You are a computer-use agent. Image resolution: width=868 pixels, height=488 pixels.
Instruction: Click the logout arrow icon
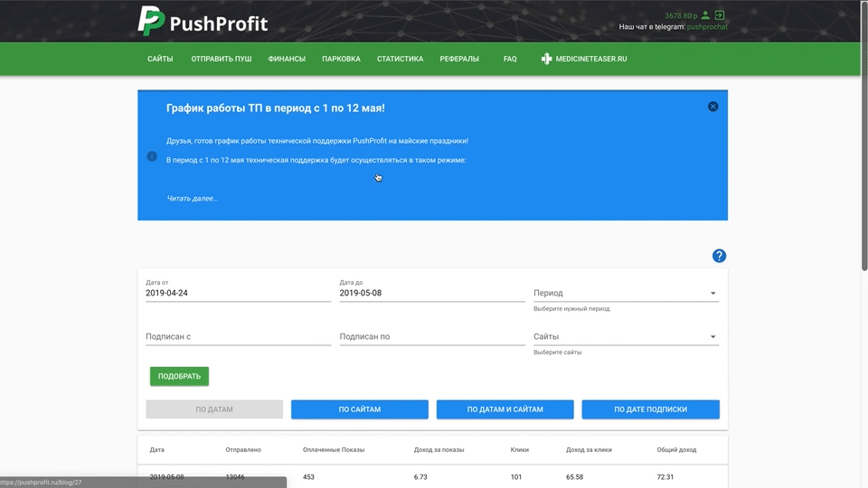pos(720,15)
